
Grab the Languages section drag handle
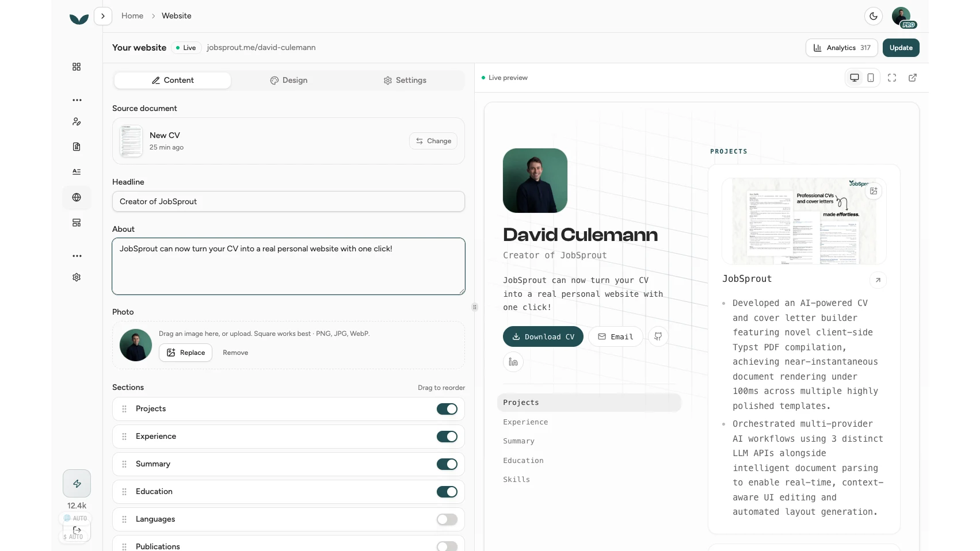pyautogui.click(x=124, y=519)
